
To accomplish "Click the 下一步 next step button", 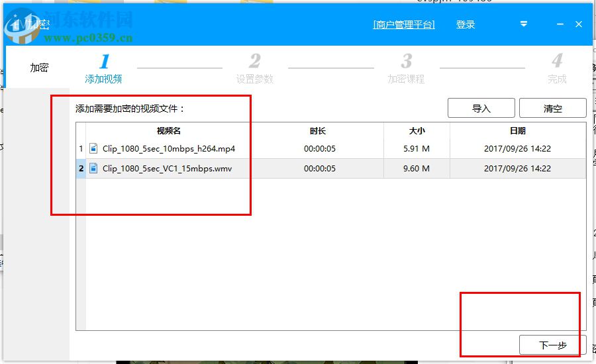I will pyautogui.click(x=553, y=345).
